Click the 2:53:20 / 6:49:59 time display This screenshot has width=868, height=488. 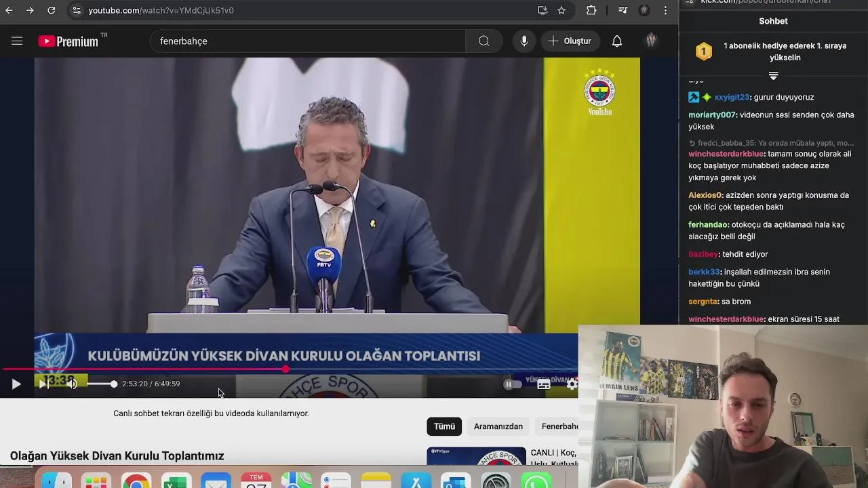151,384
